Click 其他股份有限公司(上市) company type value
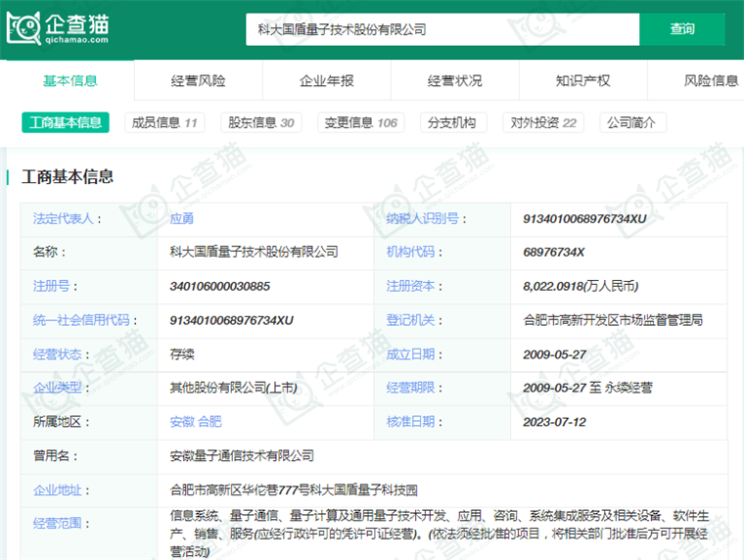Screen dimensions: 744x560 pyautogui.click(x=233, y=388)
